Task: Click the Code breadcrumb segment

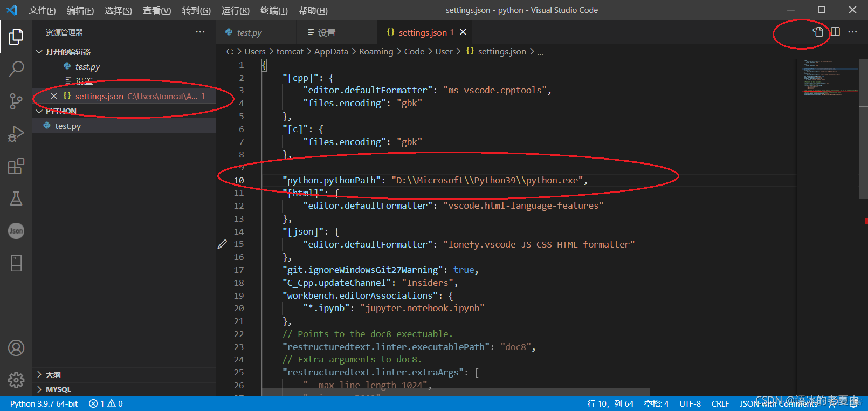Action: (414, 52)
